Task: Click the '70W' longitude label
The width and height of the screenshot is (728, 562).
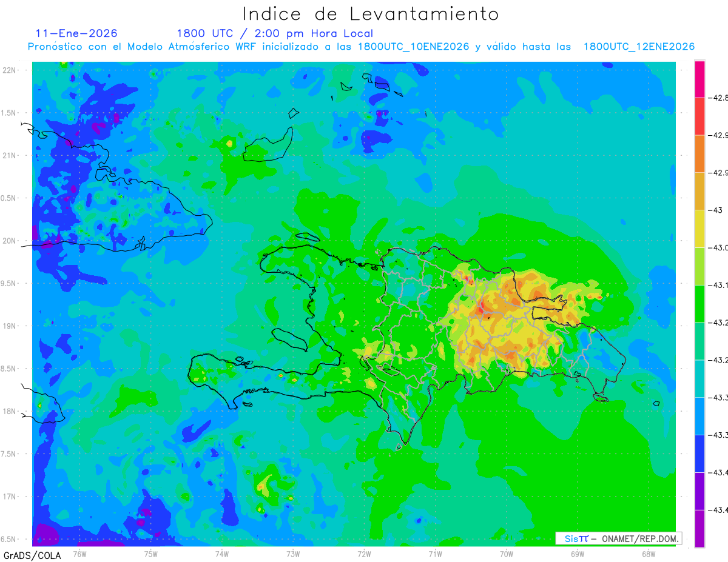Action: tap(507, 553)
